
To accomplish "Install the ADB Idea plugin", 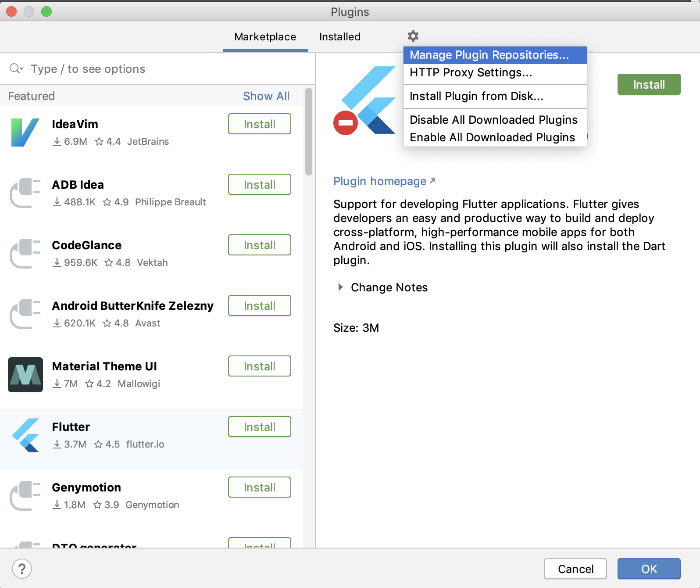I will point(260,184).
